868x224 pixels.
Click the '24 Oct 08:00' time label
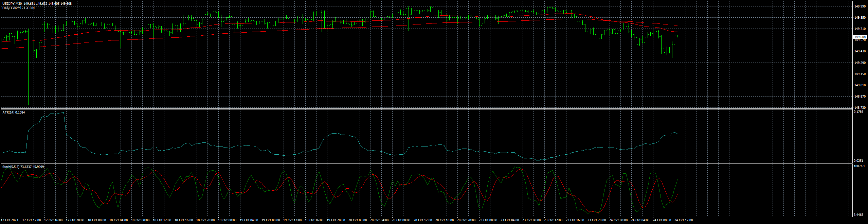click(x=662, y=220)
